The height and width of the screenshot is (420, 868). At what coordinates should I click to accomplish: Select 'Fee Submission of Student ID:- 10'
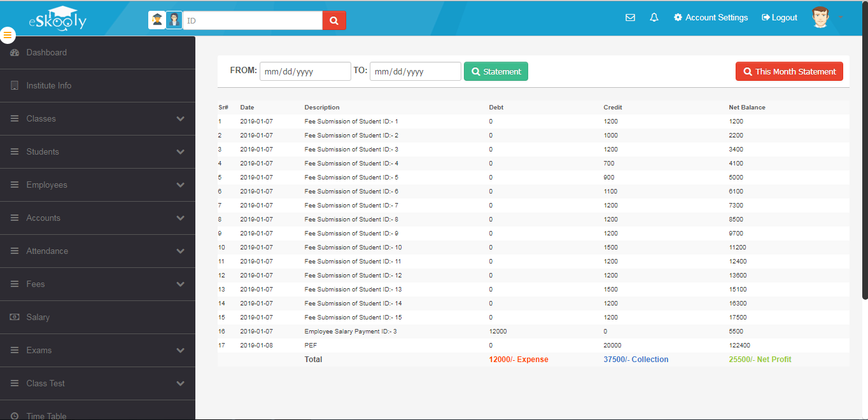[x=353, y=248]
